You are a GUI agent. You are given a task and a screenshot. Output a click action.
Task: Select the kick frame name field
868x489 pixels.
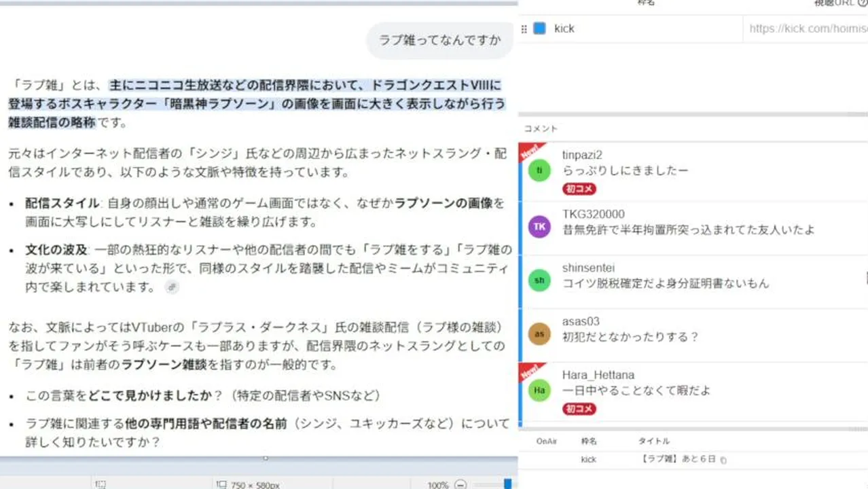tap(645, 29)
